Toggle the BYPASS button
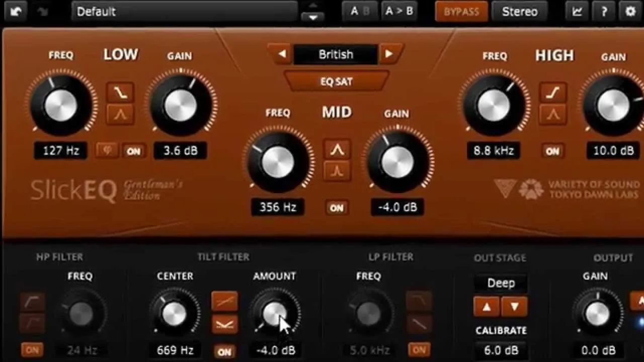This screenshot has height=362, width=644. pyautogui.click(x=461, y=11)
